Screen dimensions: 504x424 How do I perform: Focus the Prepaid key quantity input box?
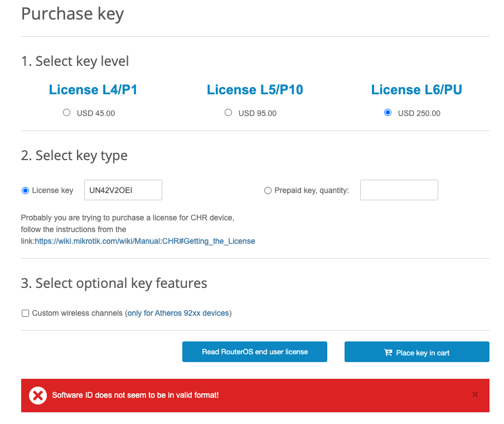click(x=399, y=190)
